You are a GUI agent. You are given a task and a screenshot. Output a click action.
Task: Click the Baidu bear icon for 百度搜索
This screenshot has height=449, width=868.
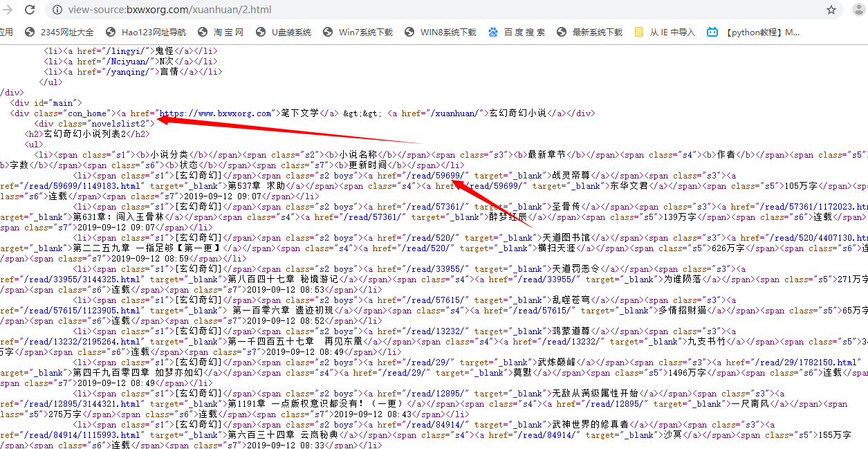492,31
